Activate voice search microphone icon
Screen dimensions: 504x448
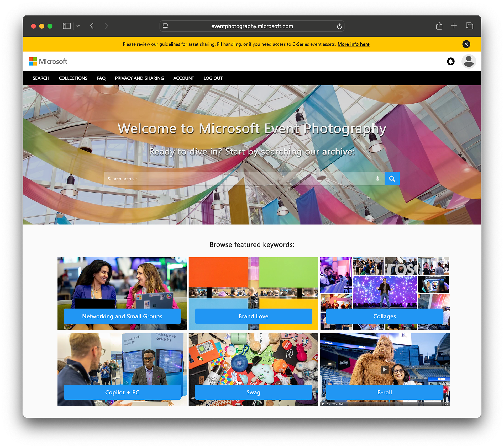[377, 179]
